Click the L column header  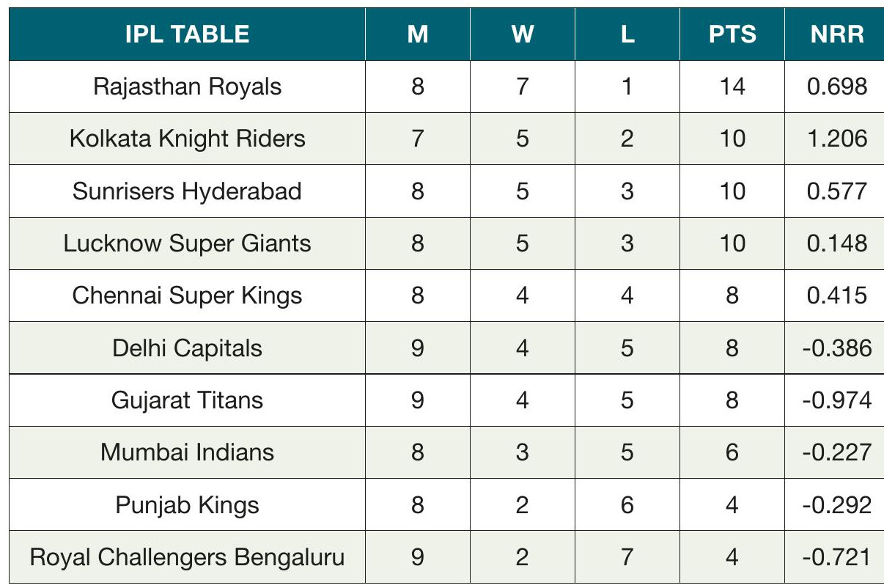pos(627,34)
